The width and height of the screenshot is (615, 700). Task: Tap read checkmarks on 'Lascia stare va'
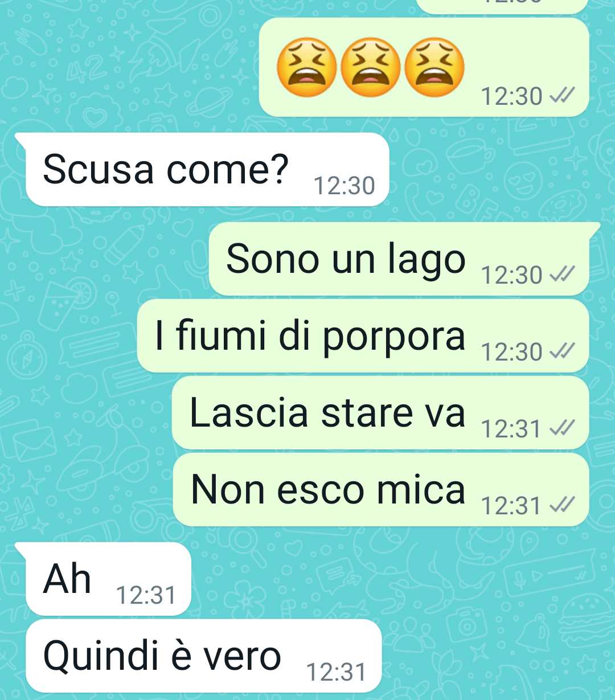pyautogui.click(x=561, y=429)
